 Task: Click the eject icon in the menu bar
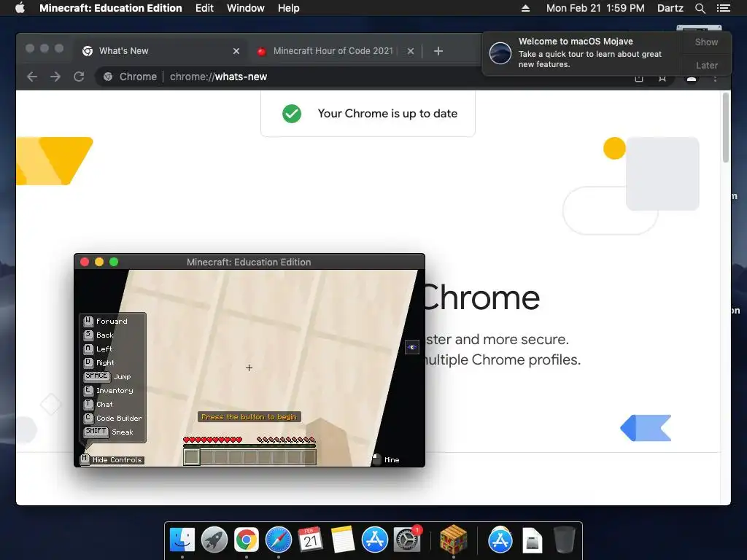click(x=525, y=8)
